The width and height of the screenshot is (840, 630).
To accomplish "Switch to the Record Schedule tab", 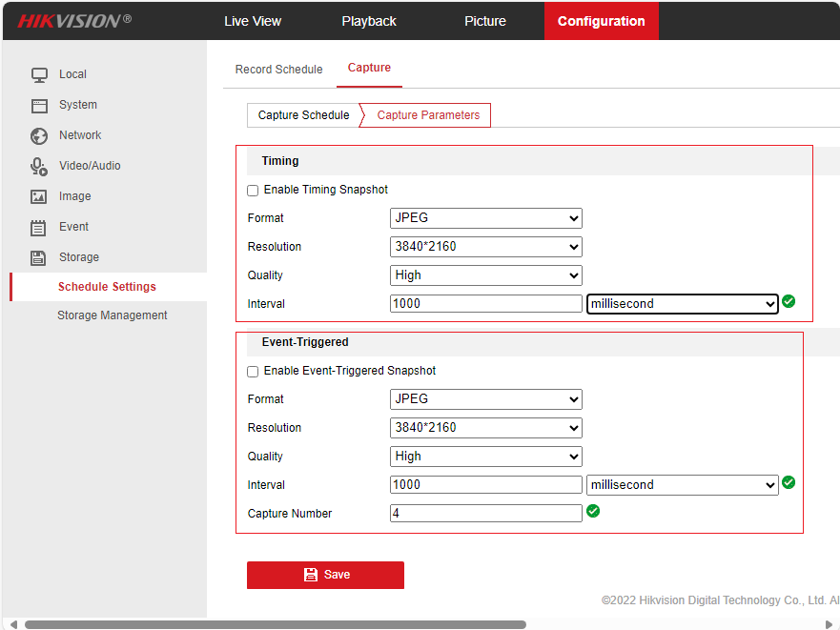I will point(278,70).
